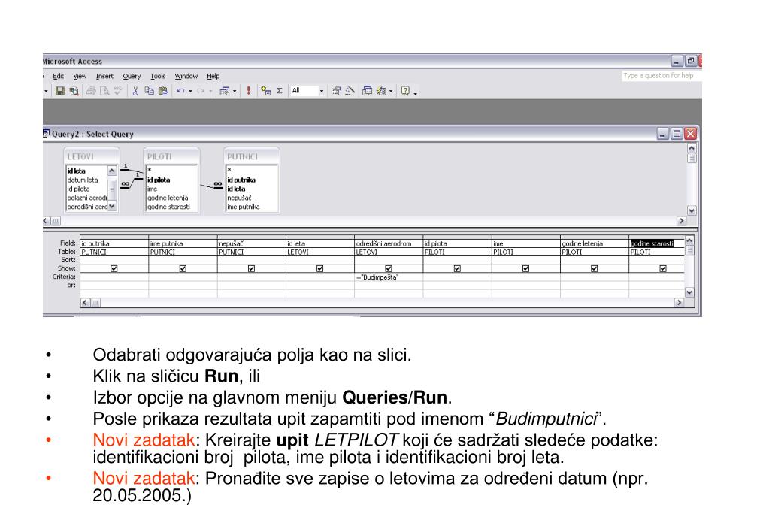
Task: Click up arrow in LETOVI field list scrollbar
Action: point(112,171)
